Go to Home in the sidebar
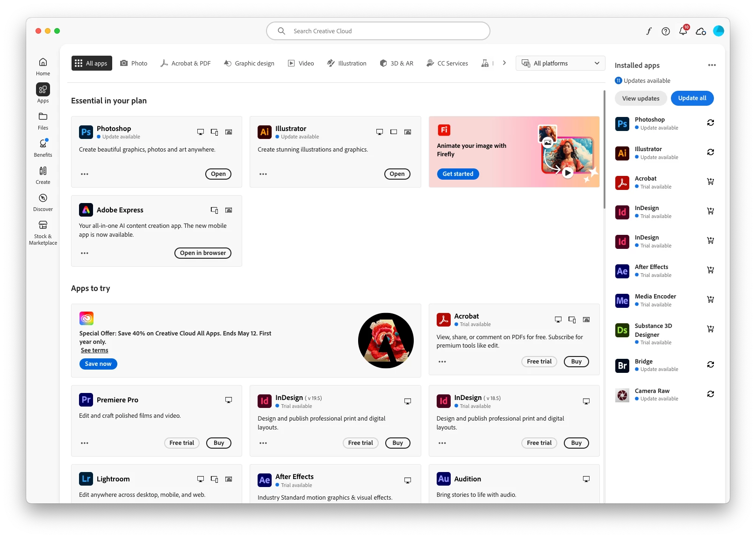 click(x=43, y=66)
